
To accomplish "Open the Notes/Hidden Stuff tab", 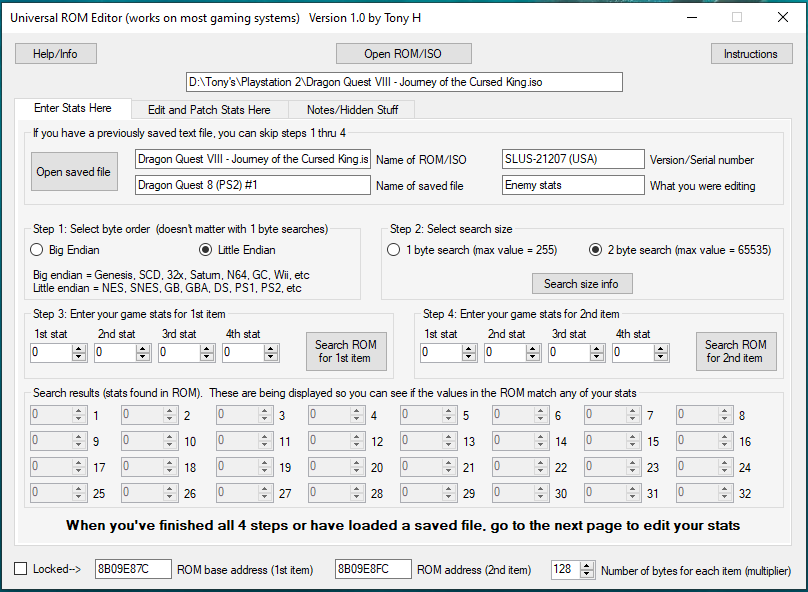I will click(x=350, y=110).
